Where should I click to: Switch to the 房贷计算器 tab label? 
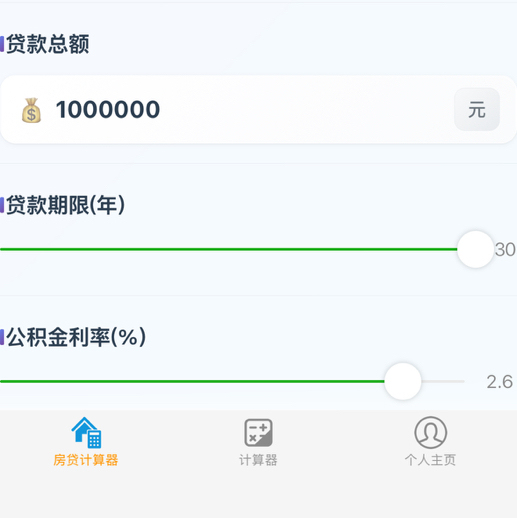[86, 460]
